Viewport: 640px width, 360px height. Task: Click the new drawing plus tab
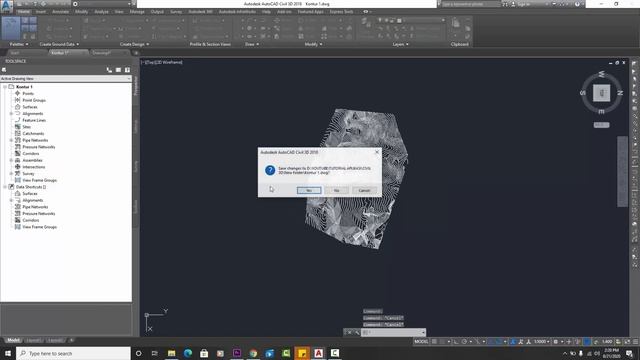pyautogui.click(x=136, y=53)
